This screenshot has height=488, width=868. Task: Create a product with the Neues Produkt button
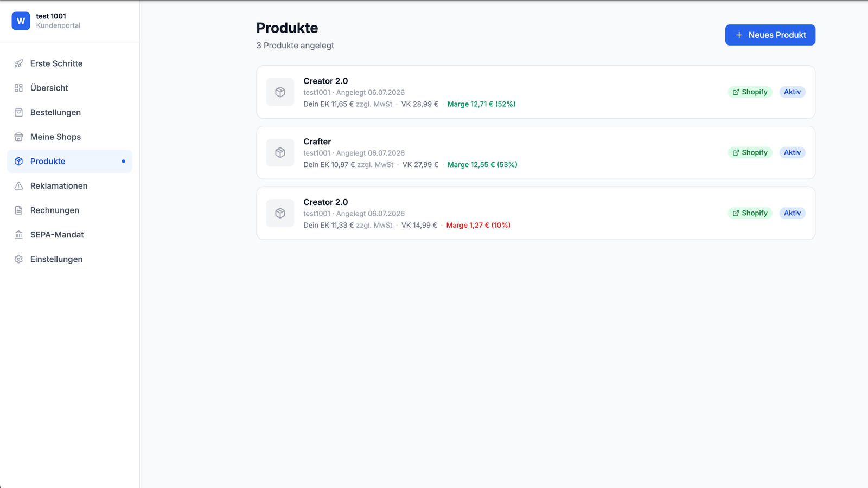coord(770,35)
